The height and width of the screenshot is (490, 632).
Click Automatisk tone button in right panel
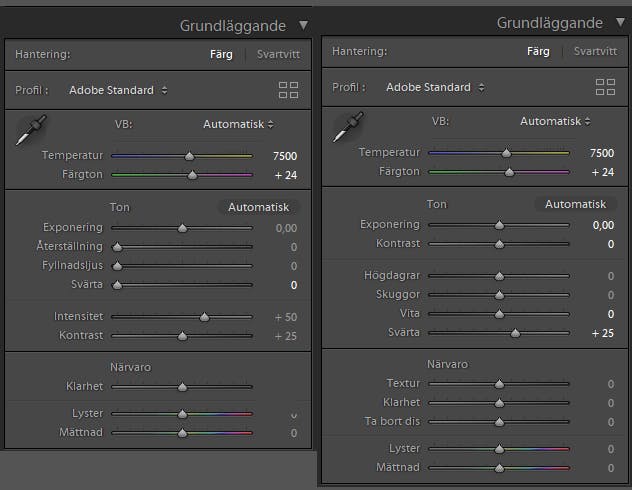click(x=576, y=204)
